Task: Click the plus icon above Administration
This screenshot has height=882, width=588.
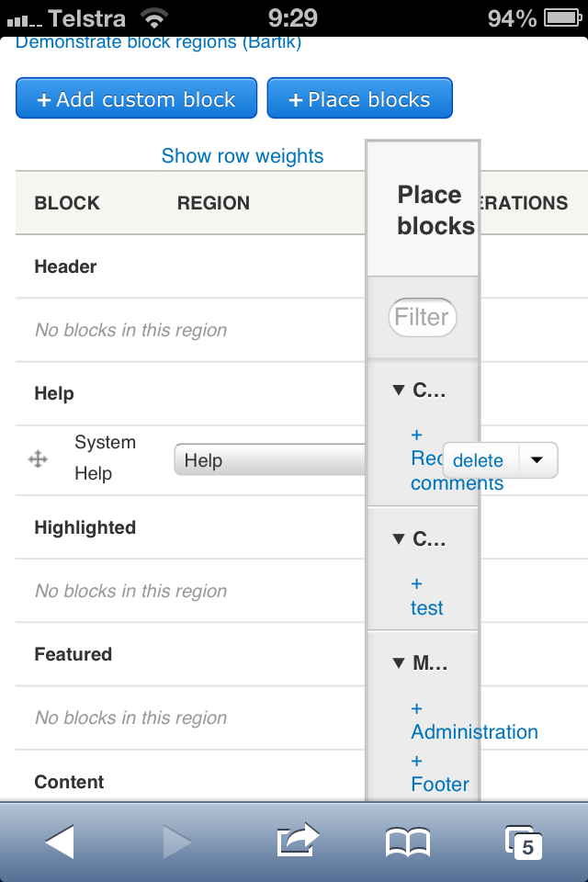Action: point(416,708)
